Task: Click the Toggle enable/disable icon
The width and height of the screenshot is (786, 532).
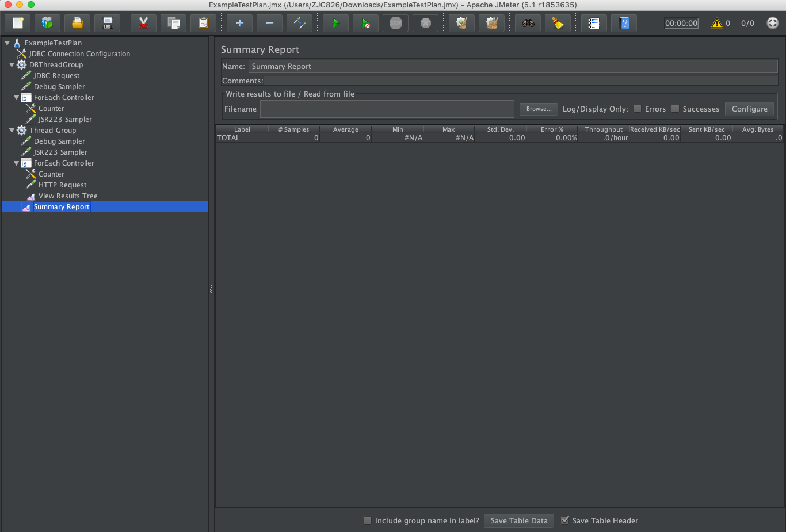Action: coord(299,23)
